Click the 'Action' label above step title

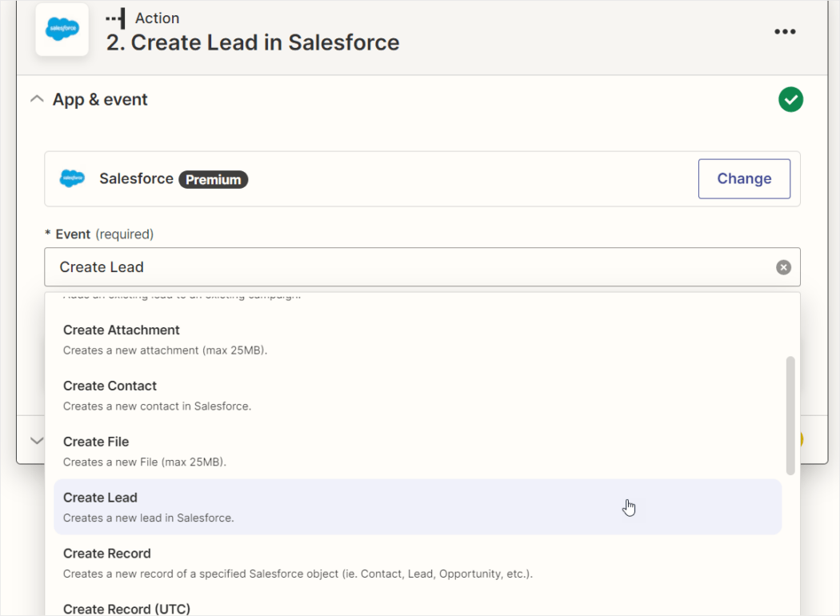pos(157,18)
